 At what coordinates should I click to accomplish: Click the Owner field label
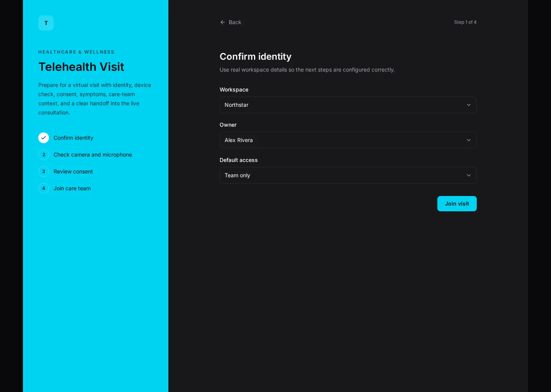(x=228, y=125)
